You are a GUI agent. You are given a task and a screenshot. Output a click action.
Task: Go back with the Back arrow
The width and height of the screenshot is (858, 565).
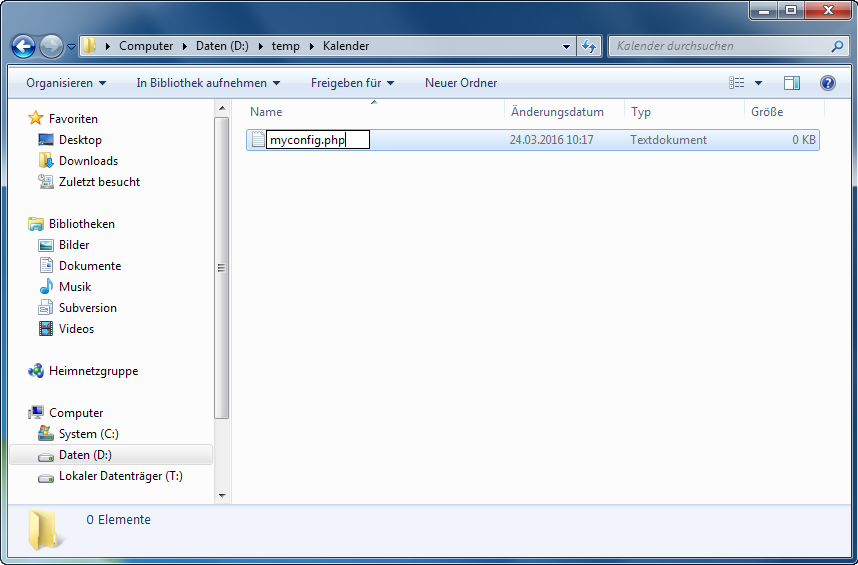(x=24, y=46)
